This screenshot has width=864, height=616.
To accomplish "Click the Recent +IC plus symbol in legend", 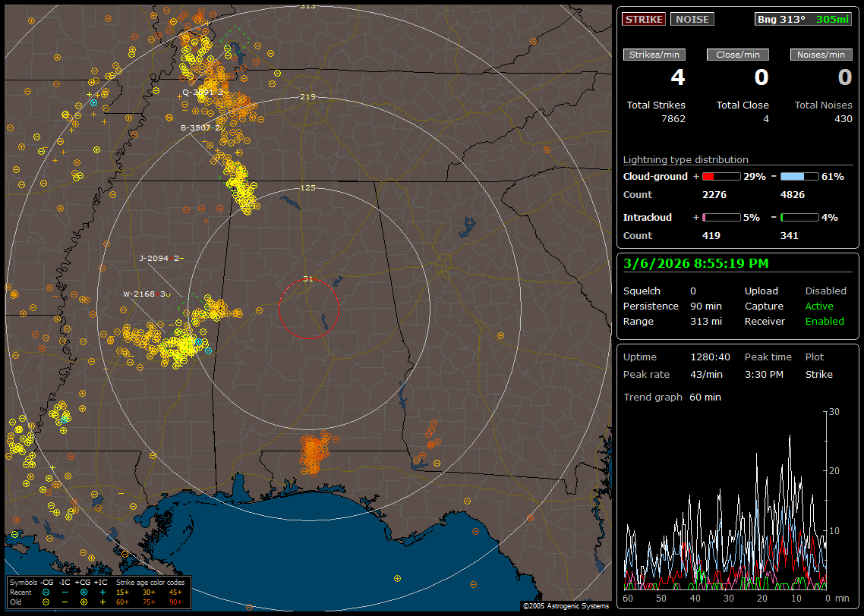I will pyautogui.click(x=102, y=592).
